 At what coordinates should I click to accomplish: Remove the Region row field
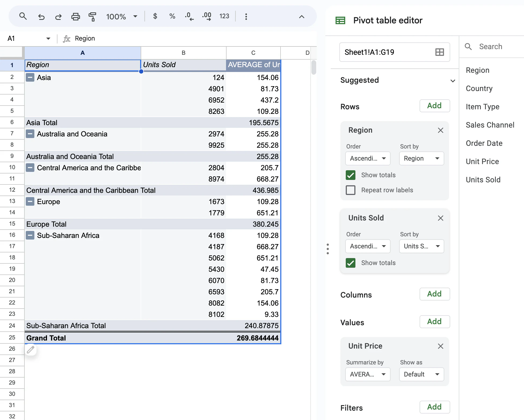pyautogui.click(x=441, y=130)
